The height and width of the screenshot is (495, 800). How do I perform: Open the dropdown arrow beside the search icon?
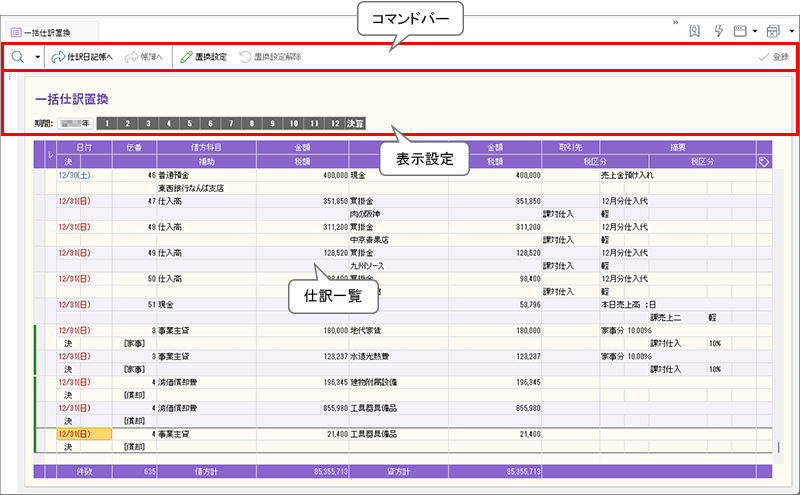point(38,57)
